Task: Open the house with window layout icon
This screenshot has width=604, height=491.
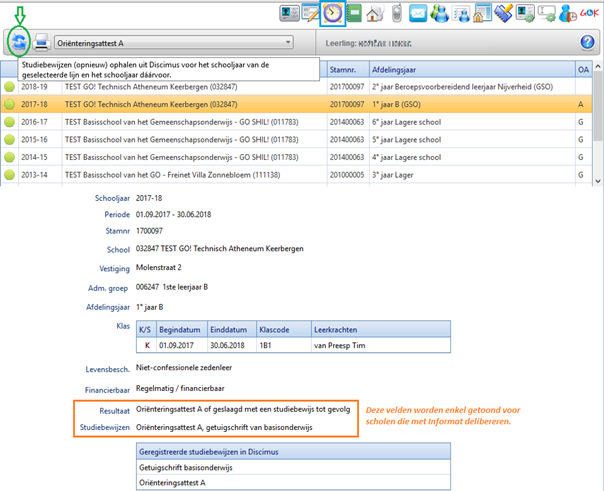Action: pos(482,13)
